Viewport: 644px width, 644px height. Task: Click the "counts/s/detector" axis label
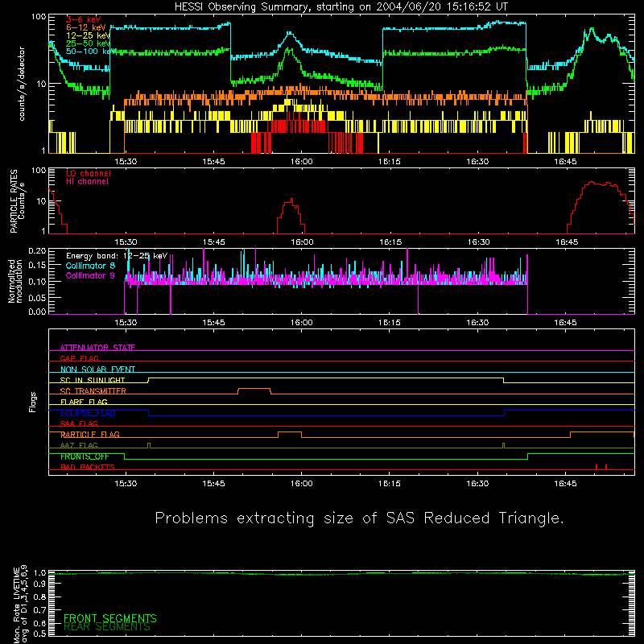pos(22,84)
